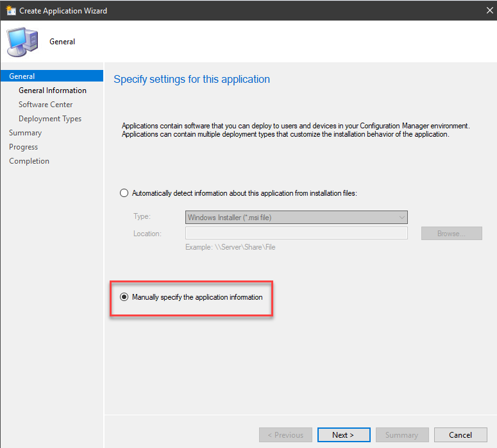Open the Type dropdown for Windows Installer
The width and height of the screenshot is (497, 448).
pos(296,218)
